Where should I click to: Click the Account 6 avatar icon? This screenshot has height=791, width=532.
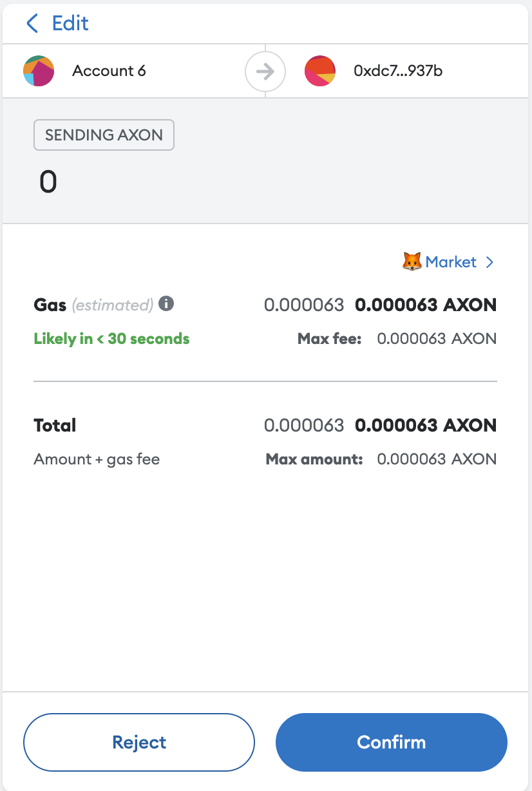point(39,71)
